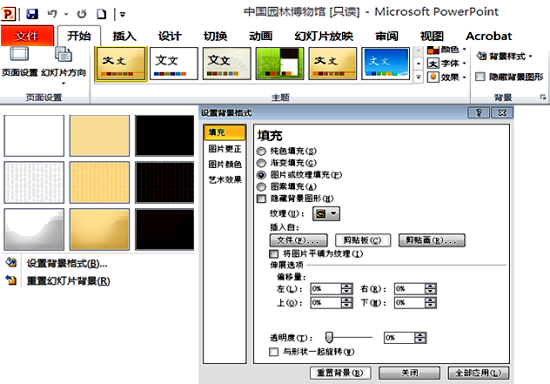Expand the themes gallery more arrow

click(x=418, y=77)
